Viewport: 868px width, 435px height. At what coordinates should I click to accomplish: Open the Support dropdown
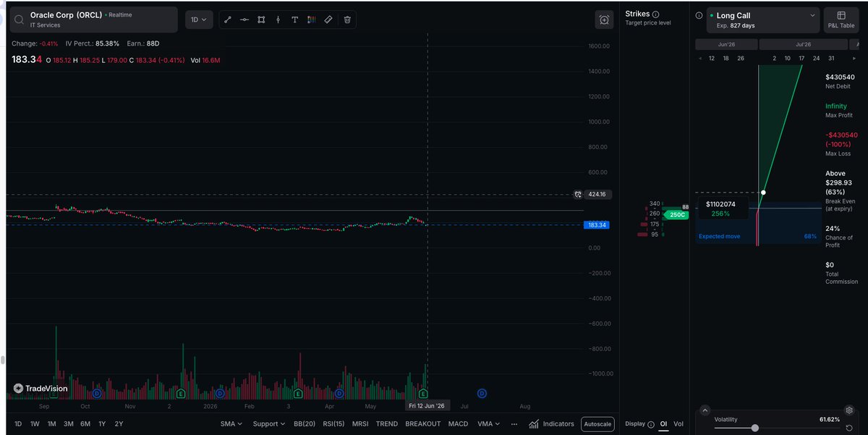click(x=268, y=424)
